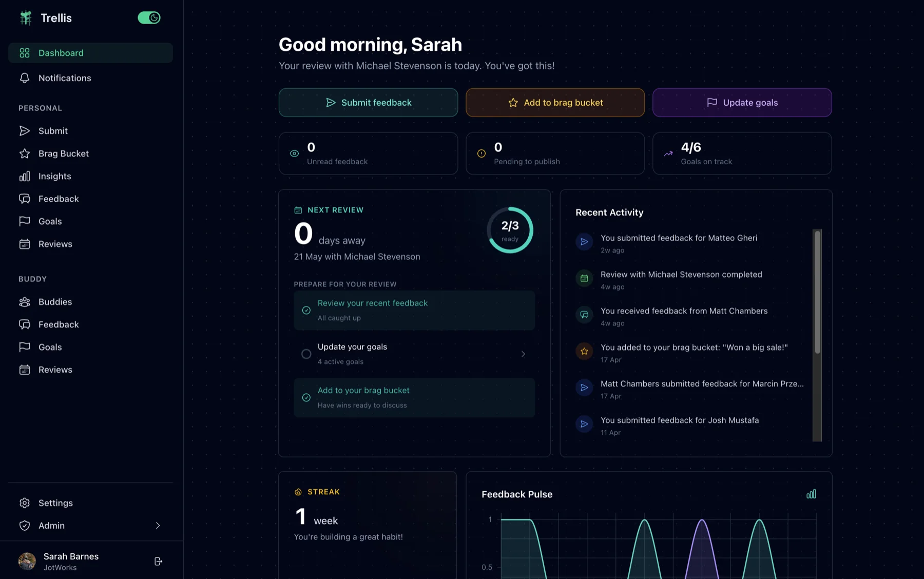This screenshot has width=924, height=579.
Task: Toggle Add to your brag bucket checkmark
Action: point(306,398)
